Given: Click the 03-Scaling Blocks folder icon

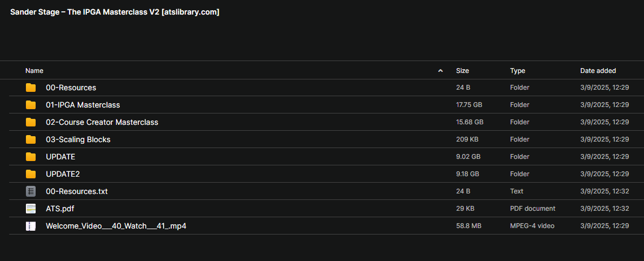Looking at the screenshot, I should click(31, 139).
